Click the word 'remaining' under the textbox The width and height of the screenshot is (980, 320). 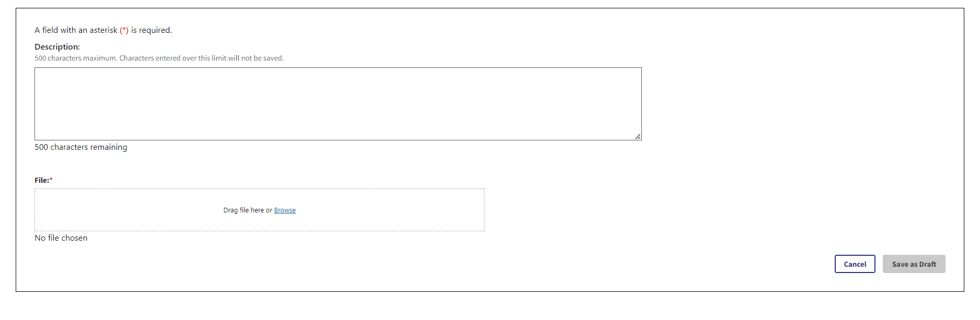108,147
